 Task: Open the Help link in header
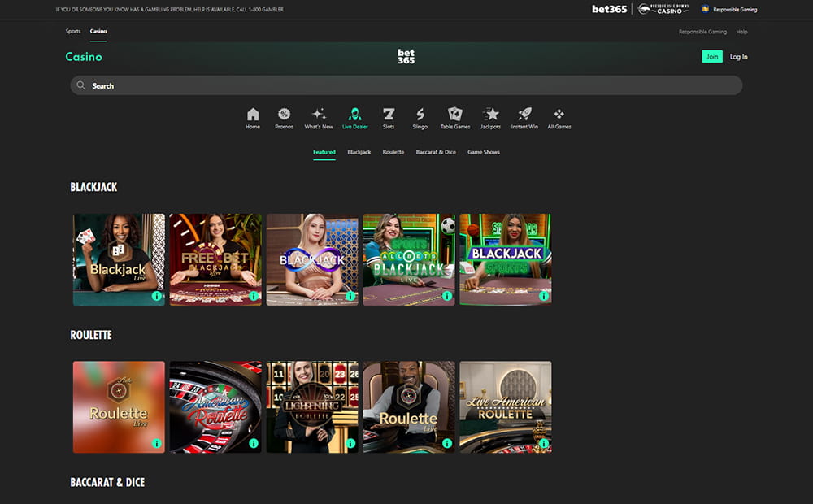point(741,32)
